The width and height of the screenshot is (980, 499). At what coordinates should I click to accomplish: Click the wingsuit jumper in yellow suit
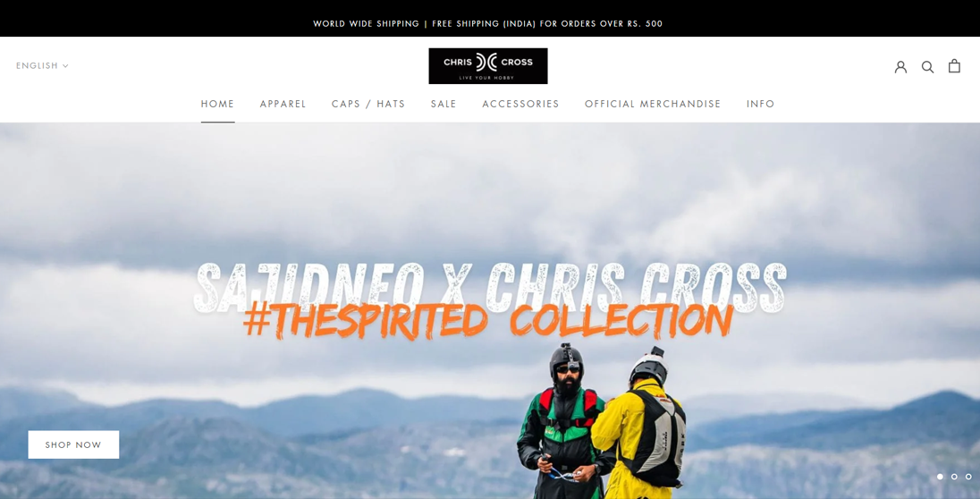[640, 423]
